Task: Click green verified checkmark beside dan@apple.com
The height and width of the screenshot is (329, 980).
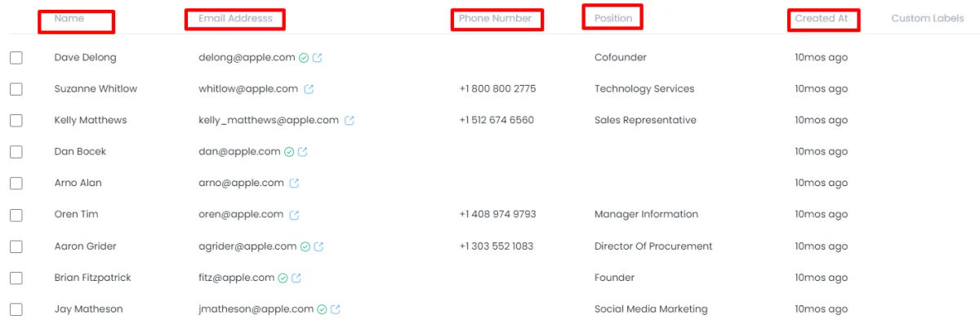Action: pyautogui.click(x=288, y=152)
